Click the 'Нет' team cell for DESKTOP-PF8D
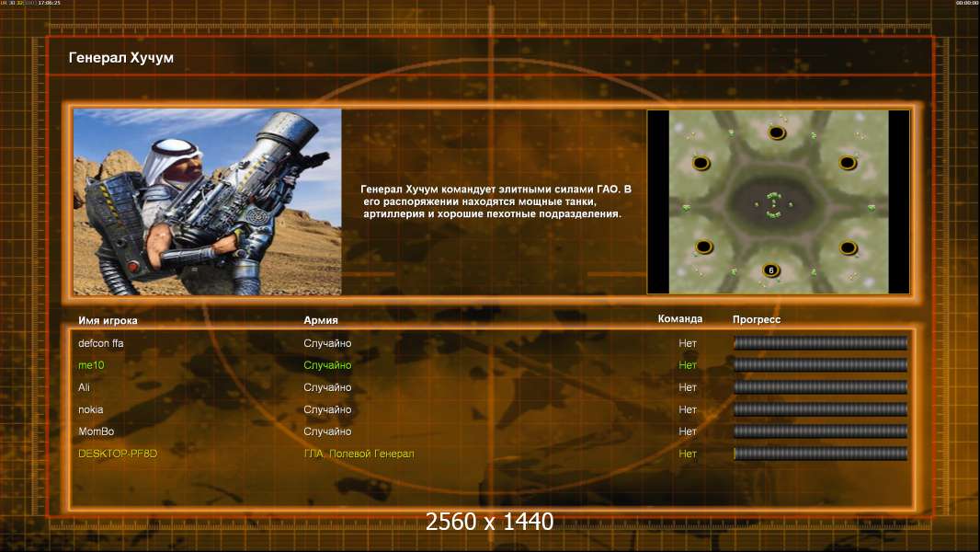The image size is (980, 552). (688, 454)
